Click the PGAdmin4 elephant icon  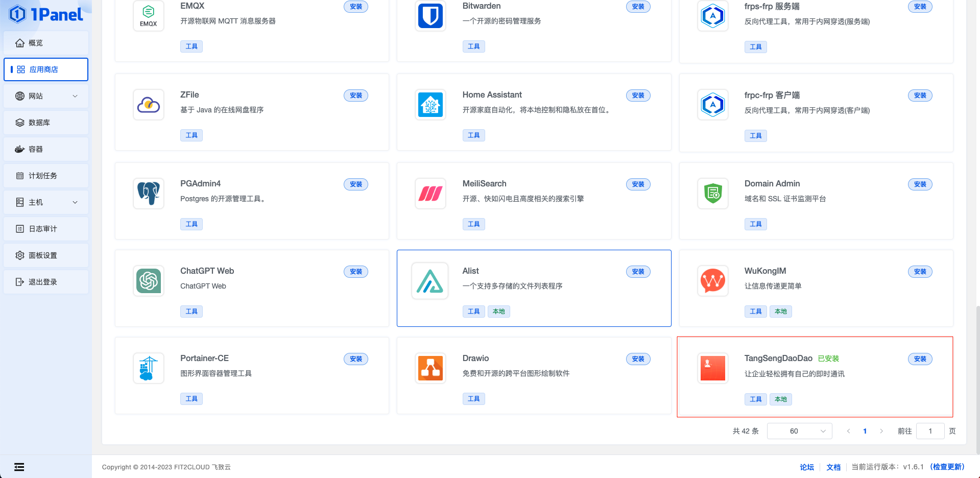pyautogui.click(x=149, y=194)
